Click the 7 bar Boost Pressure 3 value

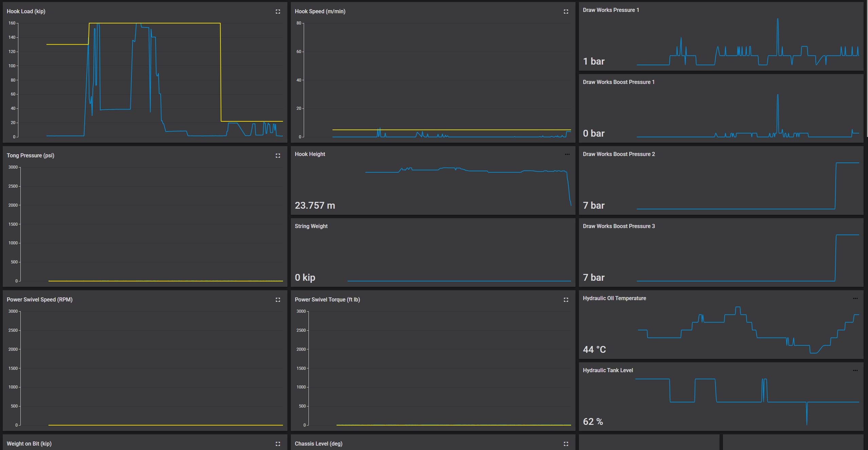point(594,278)
